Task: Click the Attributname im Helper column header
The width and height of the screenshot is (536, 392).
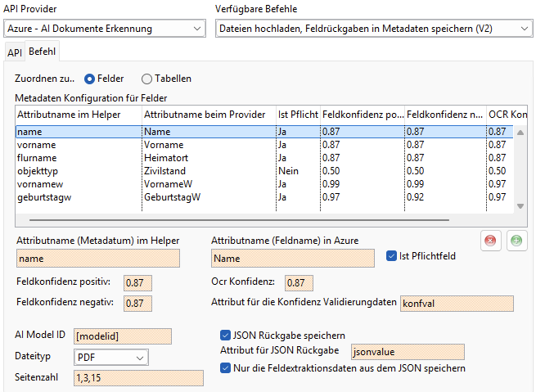Action: click(78, 114)
